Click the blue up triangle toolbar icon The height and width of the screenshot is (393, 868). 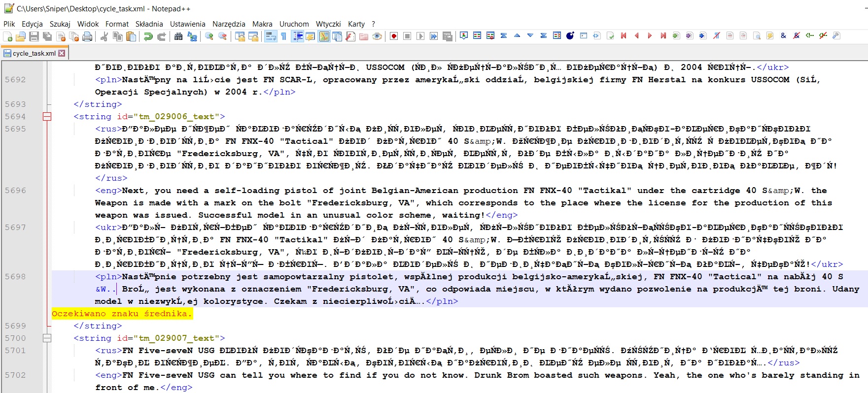[517, 35]
